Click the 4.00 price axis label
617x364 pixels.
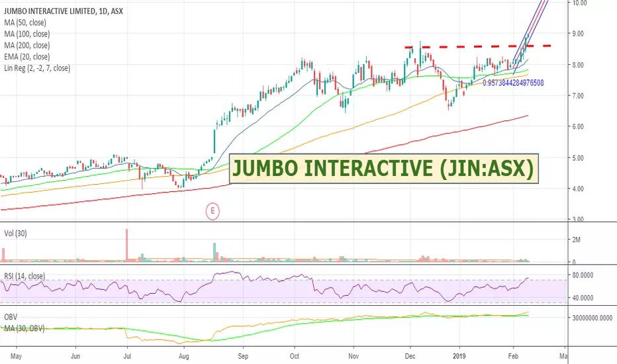578,189
